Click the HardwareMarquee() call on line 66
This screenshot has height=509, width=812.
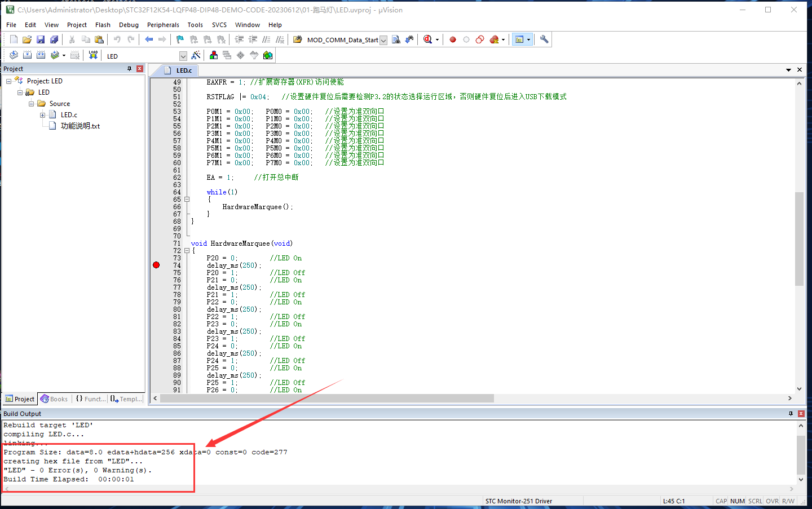[258, 207]
